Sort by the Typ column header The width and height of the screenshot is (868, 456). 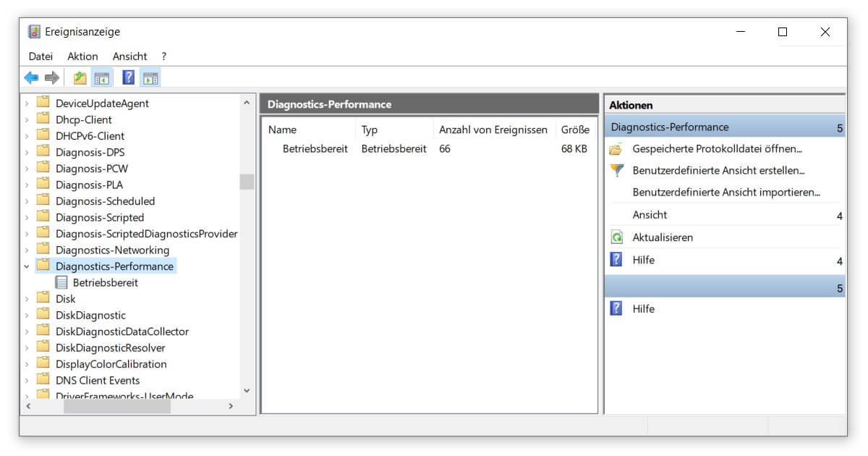coord(369,130)
